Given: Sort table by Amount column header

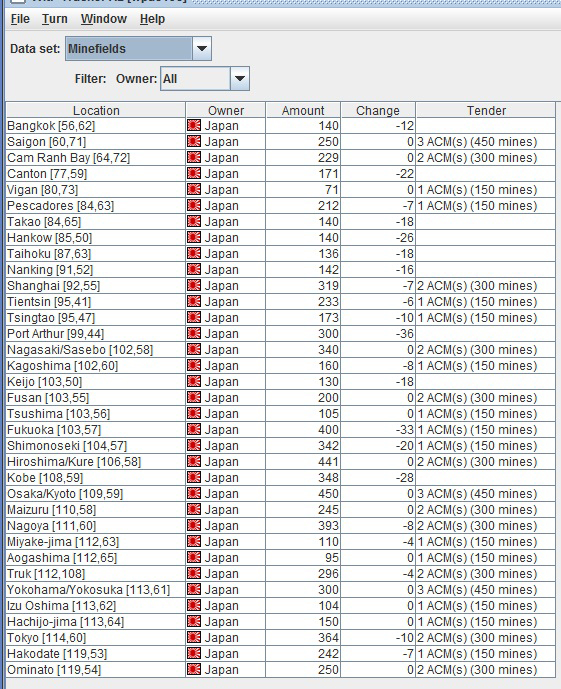Looking at the screenshot, I should 303,110.
